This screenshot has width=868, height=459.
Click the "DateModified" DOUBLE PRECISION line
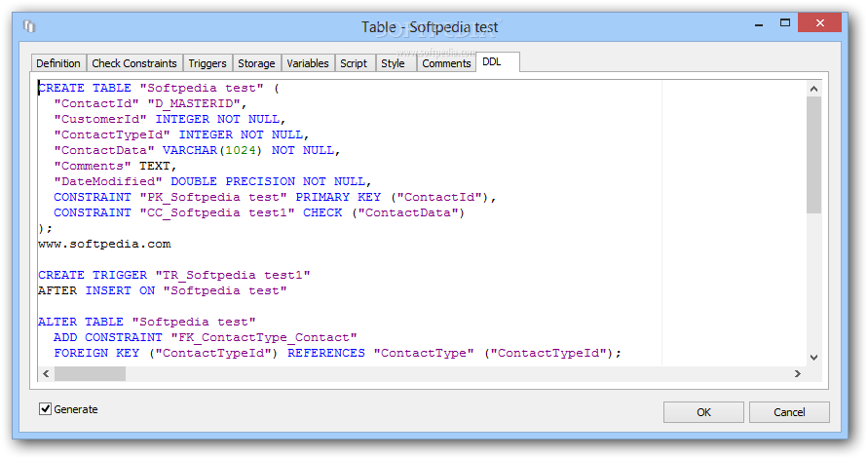[212, 181]
